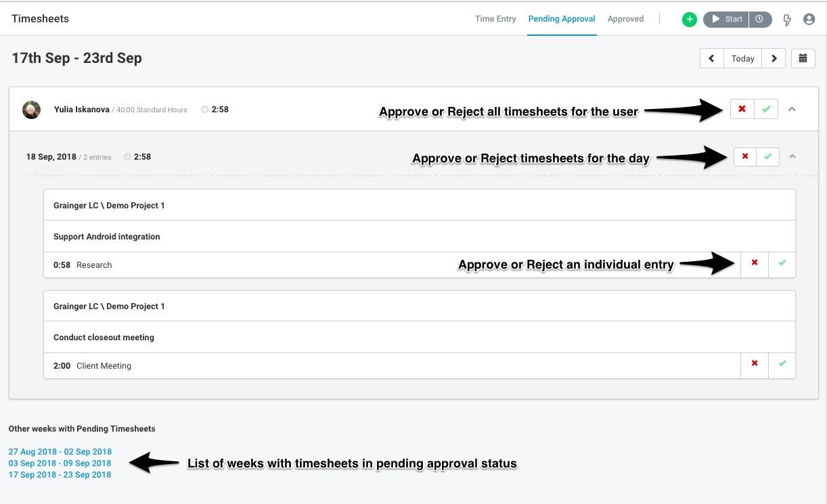The width and height of the screenshot is (827, 504).
Task: Select the Pending Approval tab
Action: point(562,19)
